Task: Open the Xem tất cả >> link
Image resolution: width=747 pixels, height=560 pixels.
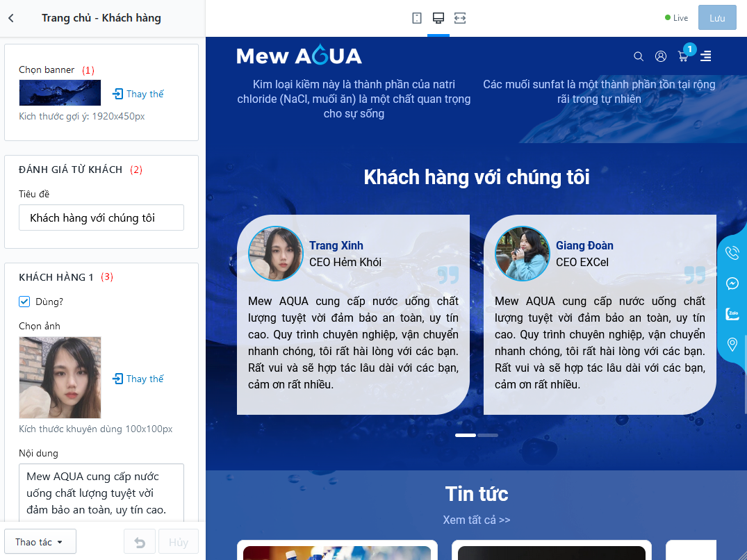Action: click(477, 520)
